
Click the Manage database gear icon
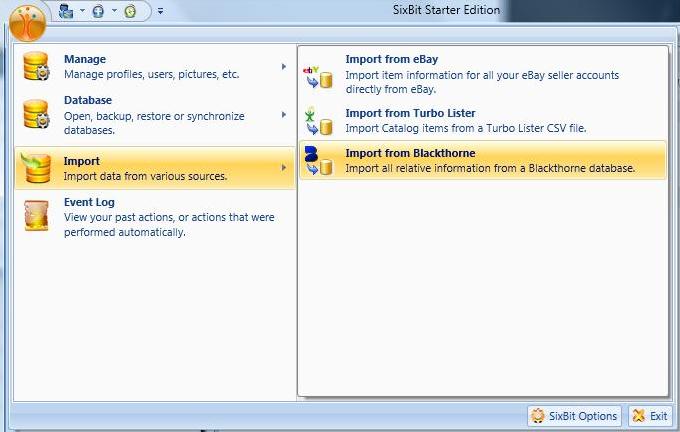coord(36,66)
